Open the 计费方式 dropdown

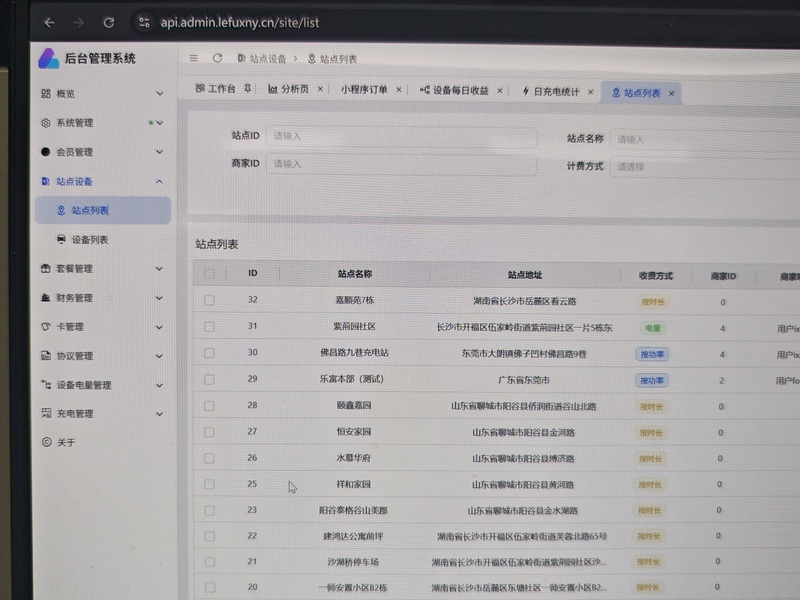(x=705, y=167)
